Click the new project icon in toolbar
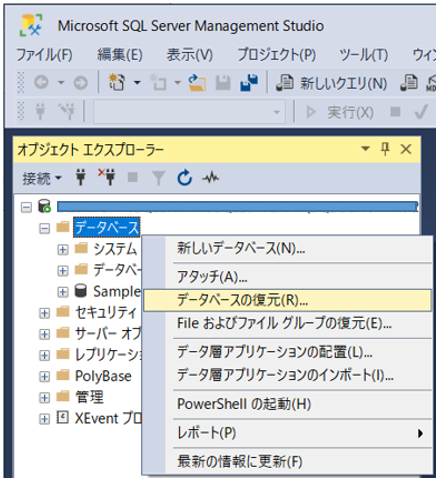 (x=117, y=82)
